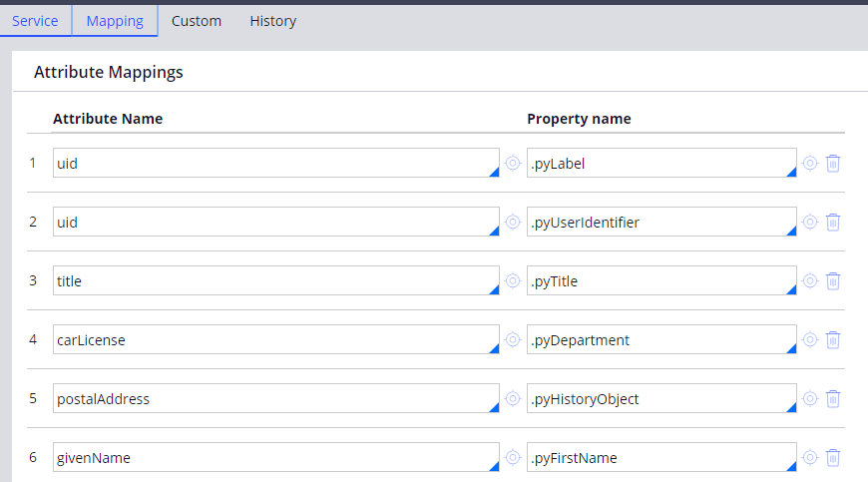Click into the carLicense attribute name field
The image size is (868, 482).
[275, 339]
